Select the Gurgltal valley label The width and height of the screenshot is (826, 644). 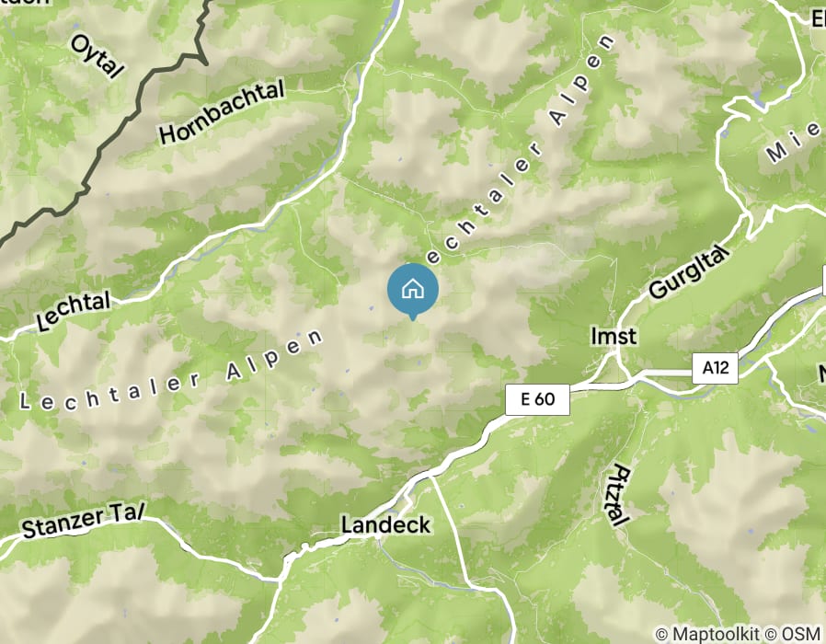tap(690, 272)
